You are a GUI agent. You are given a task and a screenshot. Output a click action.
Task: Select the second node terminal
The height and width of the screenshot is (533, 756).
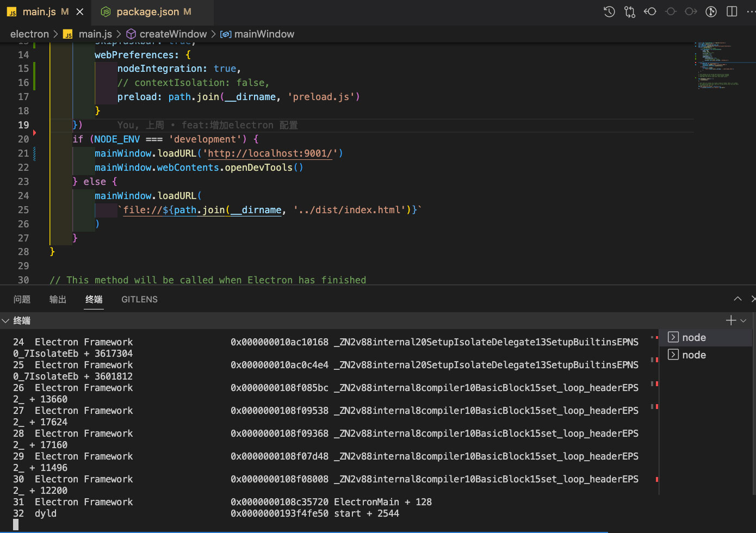click(705, 355)
